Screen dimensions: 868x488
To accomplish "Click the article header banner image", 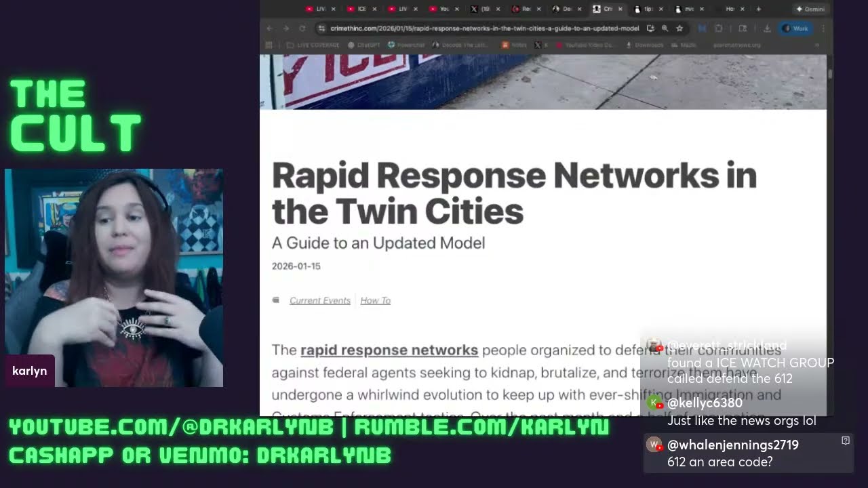I will [x=543, y=82].
